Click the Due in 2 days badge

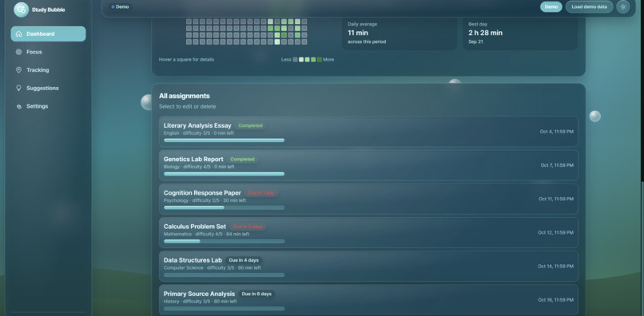pos(248,227)
